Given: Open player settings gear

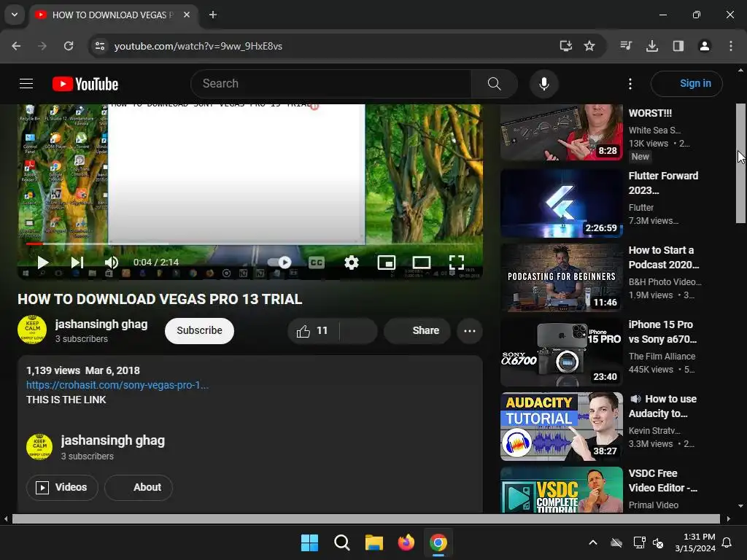Looking at the screenshot, I should tap(351, 262).
